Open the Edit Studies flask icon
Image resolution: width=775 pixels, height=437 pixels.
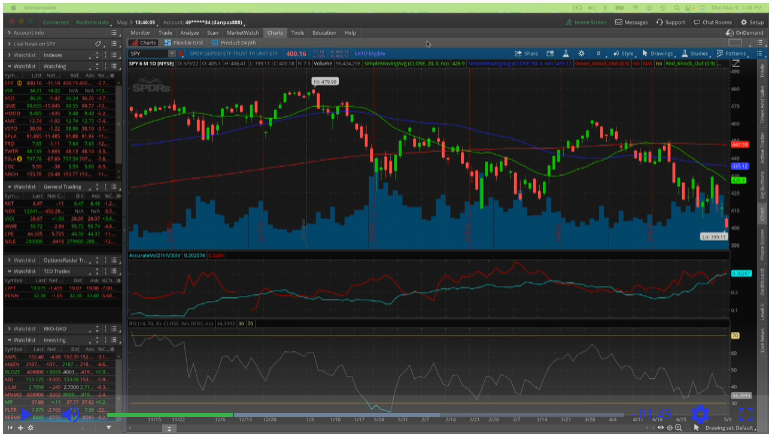(566, 53)
